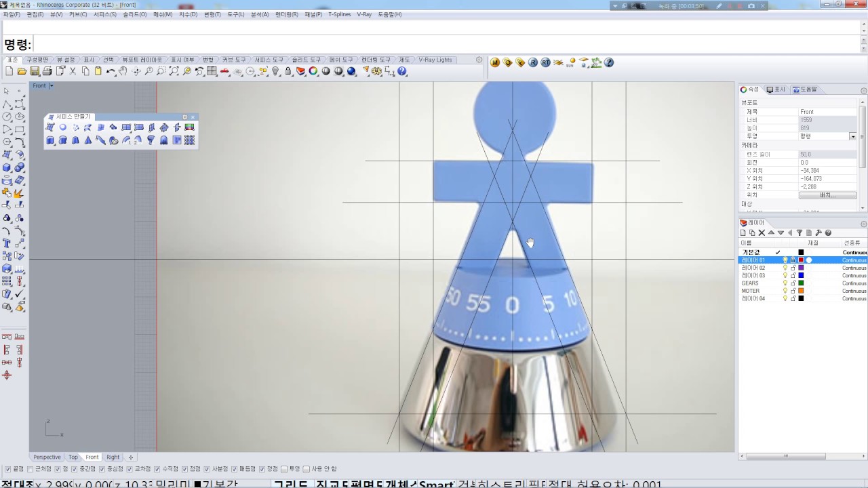Click the sphere surface icon in floating toolbar
The height and width of the screenshot is (488, 868).
[x=63, y=127]
